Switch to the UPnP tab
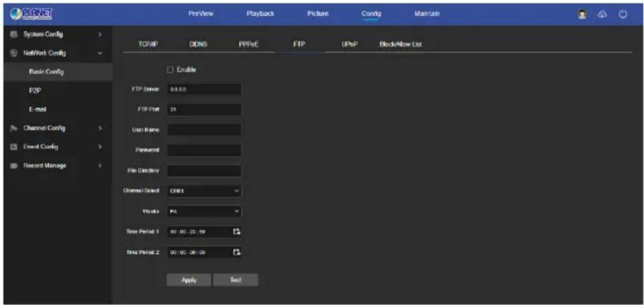 (x=349, y=45)
